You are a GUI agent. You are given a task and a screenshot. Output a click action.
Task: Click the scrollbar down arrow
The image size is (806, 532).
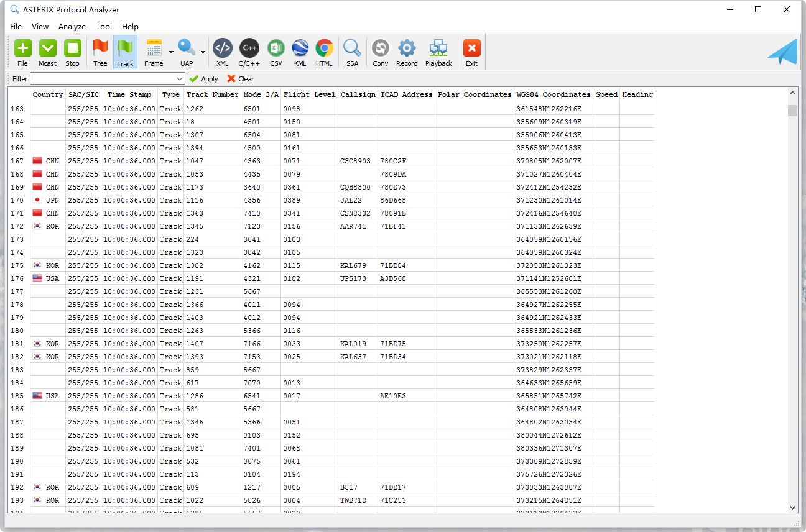point(792,508)
